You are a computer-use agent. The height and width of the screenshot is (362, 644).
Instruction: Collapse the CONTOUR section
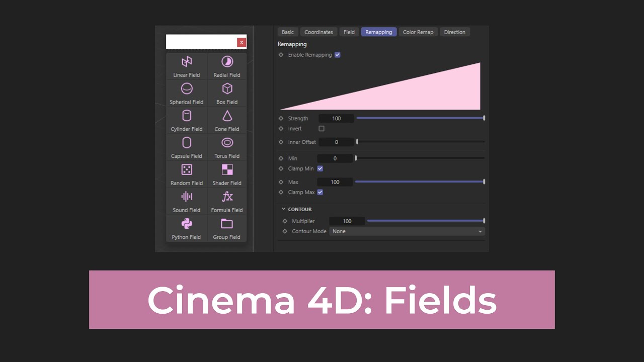coord(283,209)
